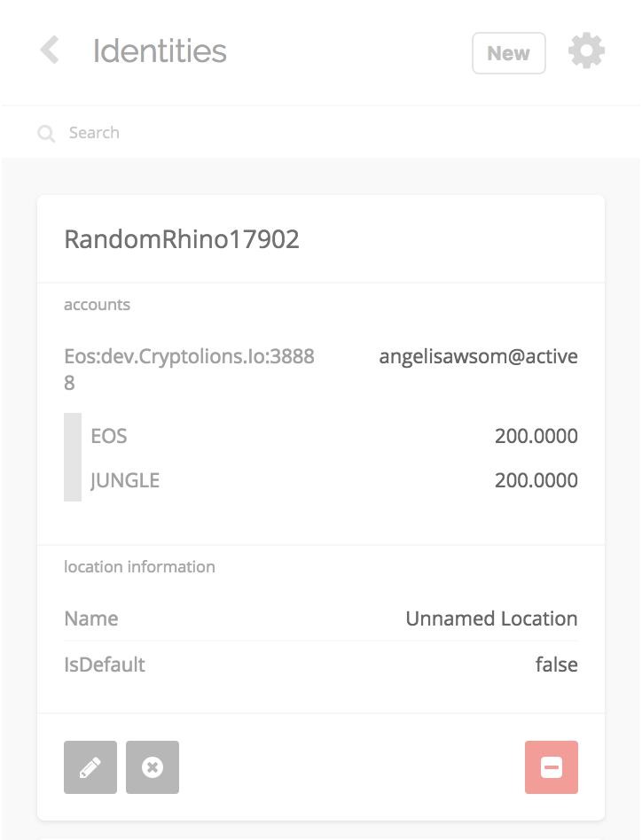Click the gray circle-x icon button

153,767
